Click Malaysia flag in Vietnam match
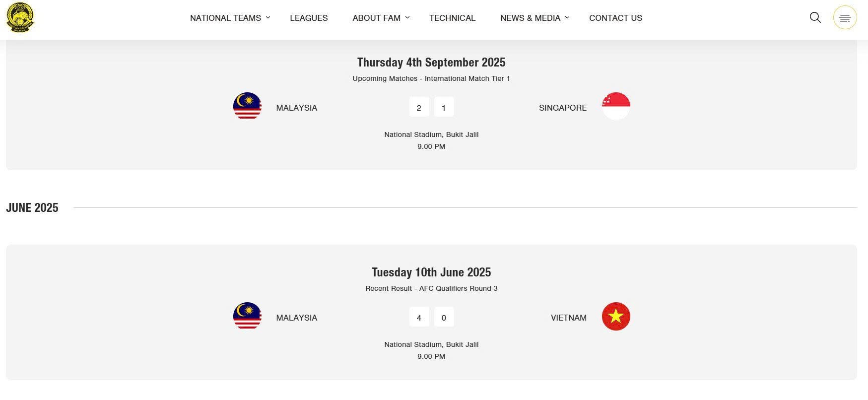The height and width of the screenshot is (400, 868). tap(247, 316)
